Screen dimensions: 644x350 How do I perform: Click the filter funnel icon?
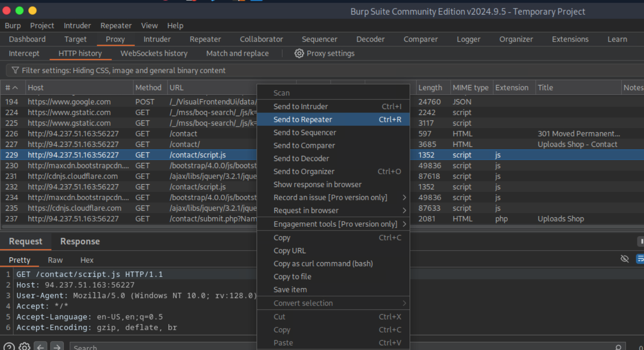click(x=15, y=70)
